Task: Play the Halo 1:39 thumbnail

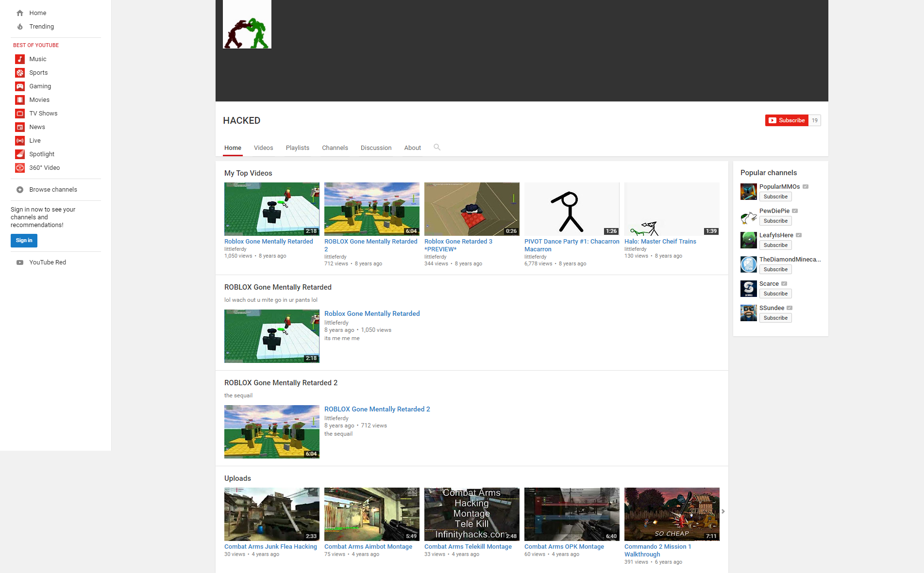Action: (x=672, y=209)
